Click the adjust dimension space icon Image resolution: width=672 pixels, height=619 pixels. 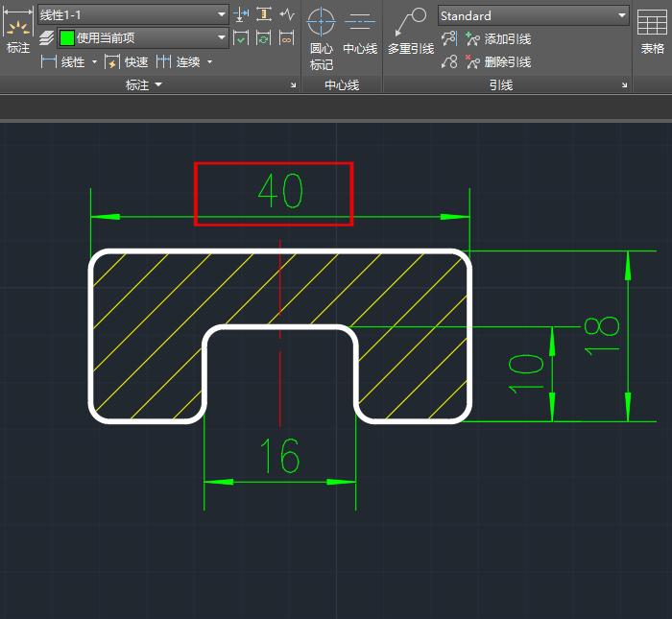[264, 15]
